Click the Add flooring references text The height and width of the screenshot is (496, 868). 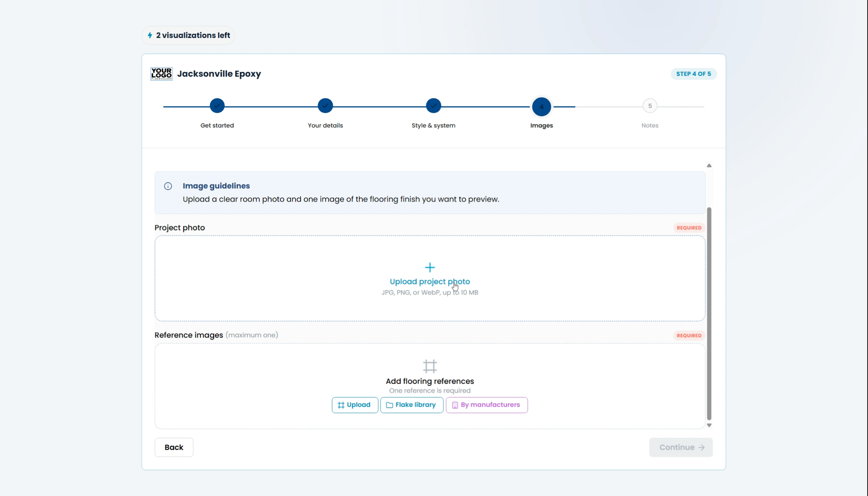point(430,381)
